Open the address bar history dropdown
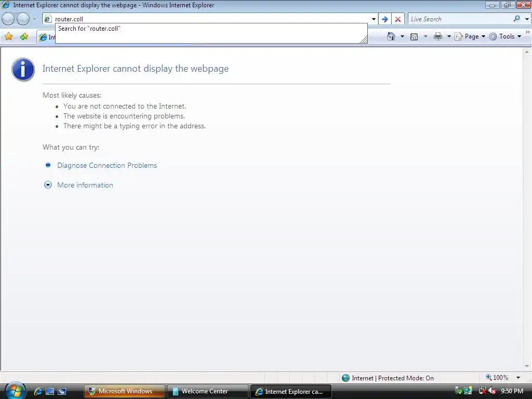532x399 pixels. coord(374,19)
